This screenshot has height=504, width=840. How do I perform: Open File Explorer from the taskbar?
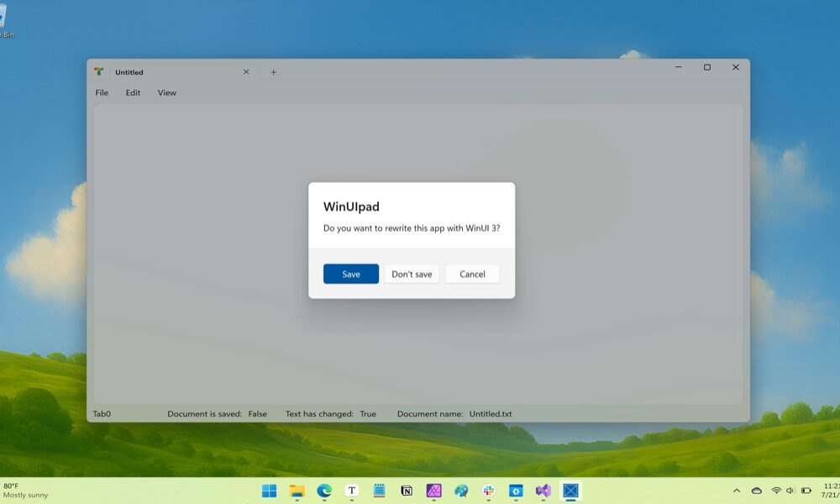coord(297,490)
